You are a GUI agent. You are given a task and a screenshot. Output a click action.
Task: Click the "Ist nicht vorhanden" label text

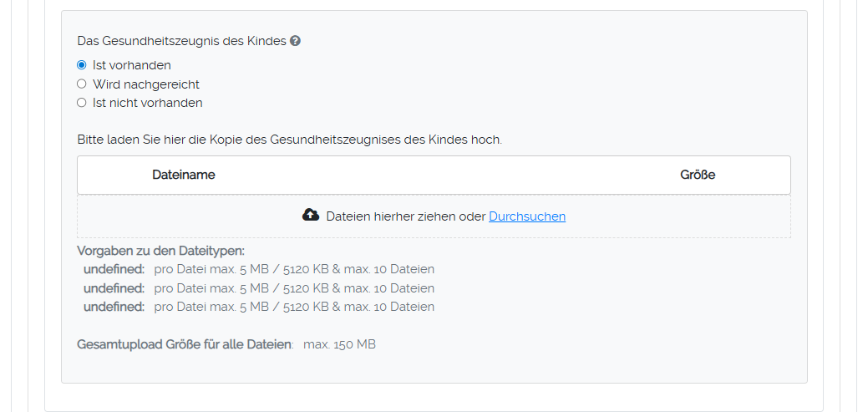[148, 103]
